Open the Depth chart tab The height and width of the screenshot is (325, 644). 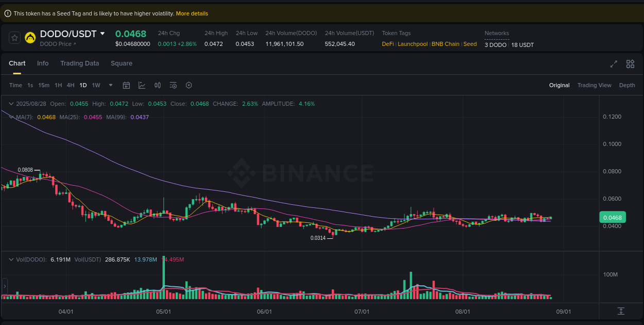click(627, 85)
